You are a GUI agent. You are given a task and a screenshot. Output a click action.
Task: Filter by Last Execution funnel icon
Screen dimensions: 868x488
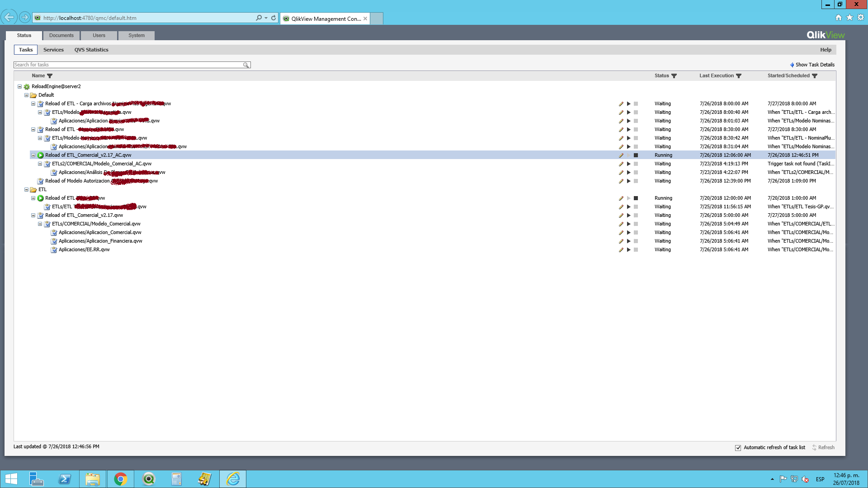tap(739, 76)
